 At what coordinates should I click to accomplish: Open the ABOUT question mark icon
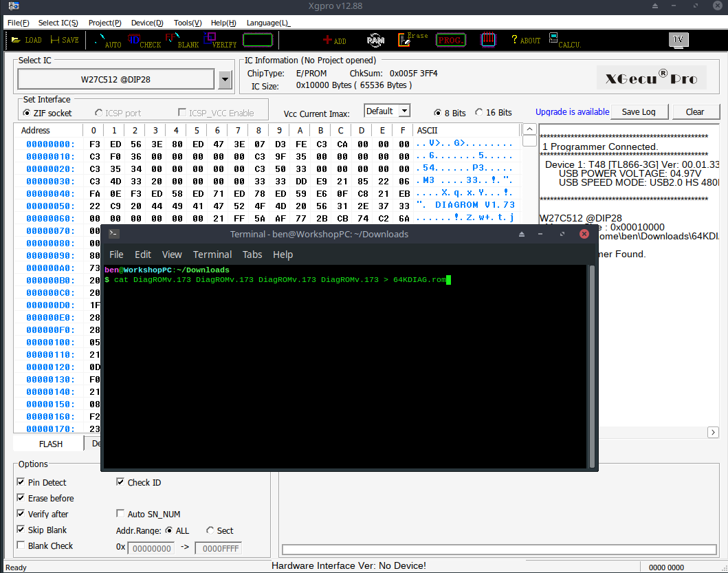(526, 40)
